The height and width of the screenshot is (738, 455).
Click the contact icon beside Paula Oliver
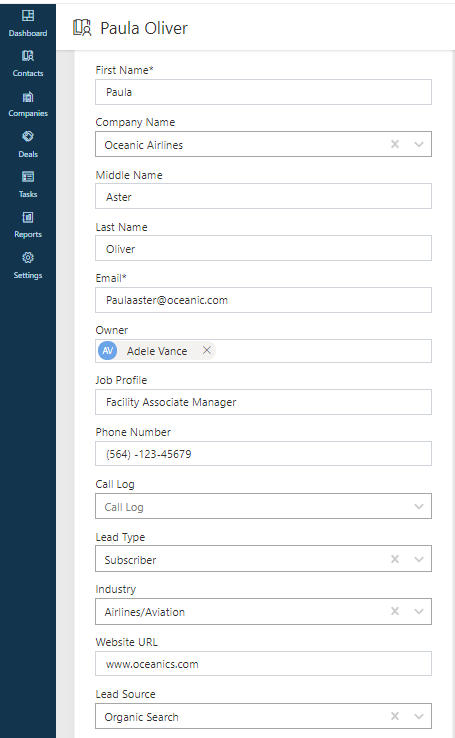pyautogui.click(x=82, y=28)
